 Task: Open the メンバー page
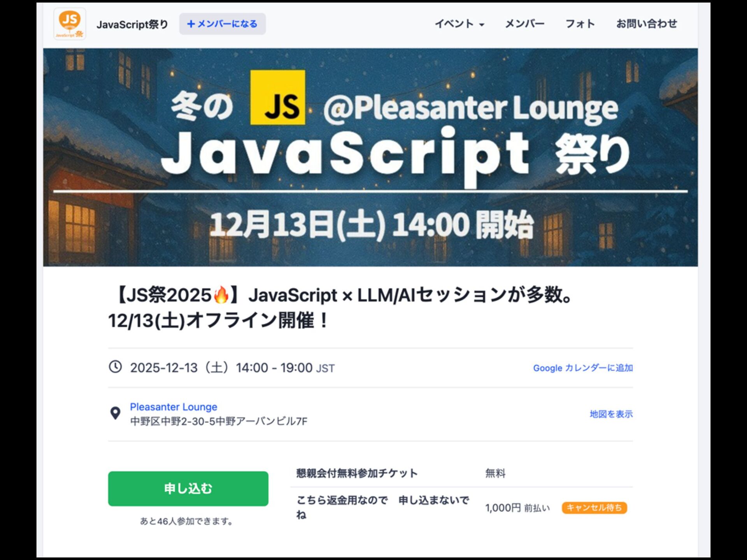[524, 24]
